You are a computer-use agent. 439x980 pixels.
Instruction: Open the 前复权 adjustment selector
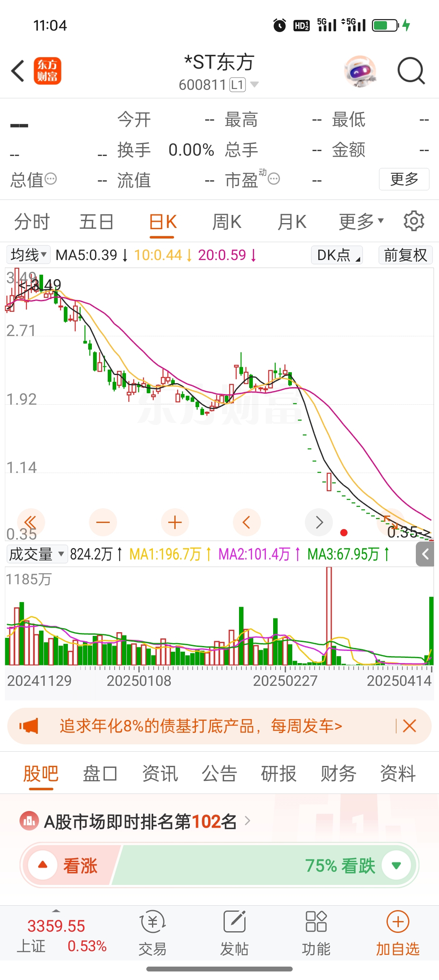pos(405,255)
